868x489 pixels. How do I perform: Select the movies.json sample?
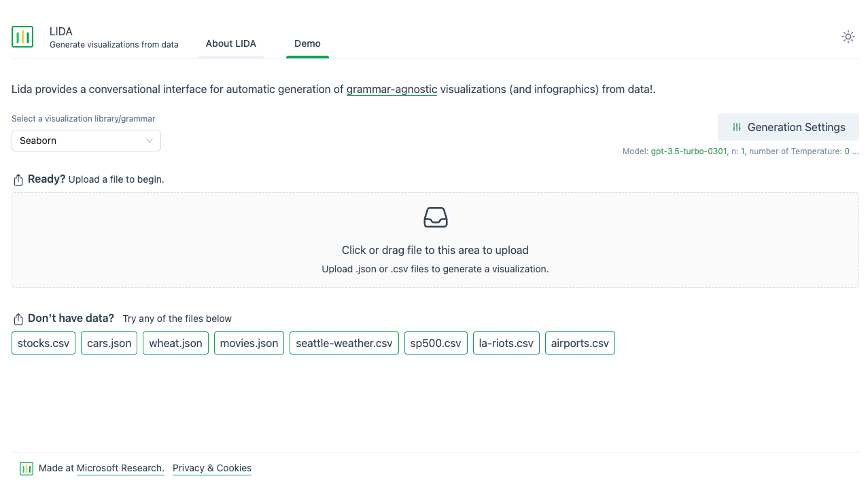coord(249,343)
